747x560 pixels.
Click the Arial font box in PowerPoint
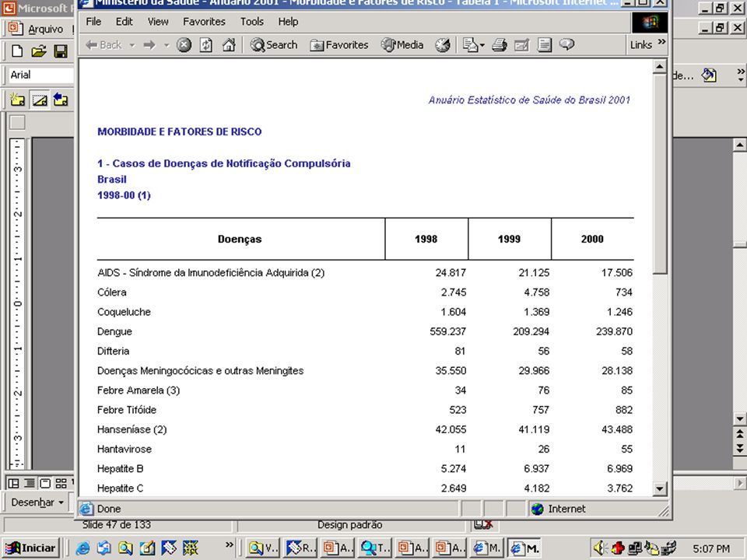coord(41,75)
